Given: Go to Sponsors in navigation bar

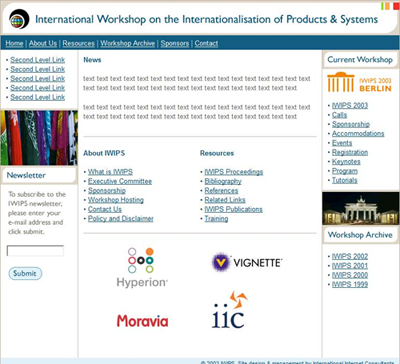Looking at the screenshot, I should click(175, 43).
